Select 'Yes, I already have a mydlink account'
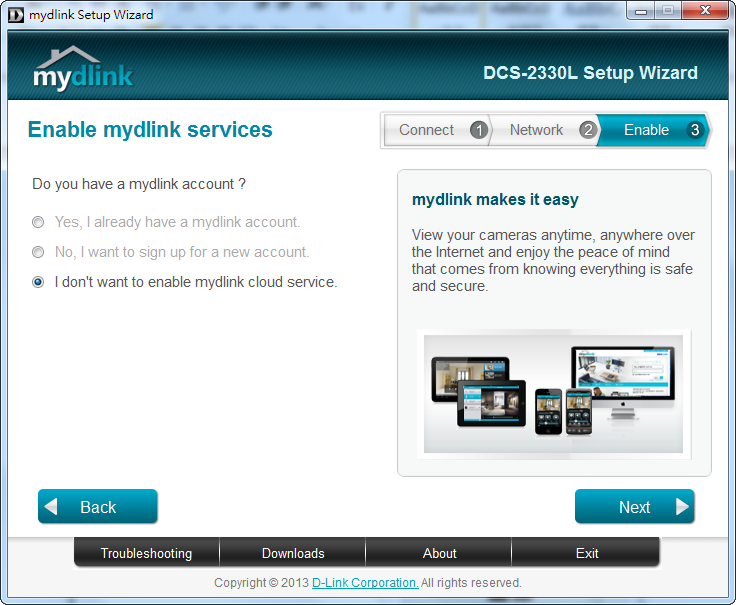 point(38,222)
